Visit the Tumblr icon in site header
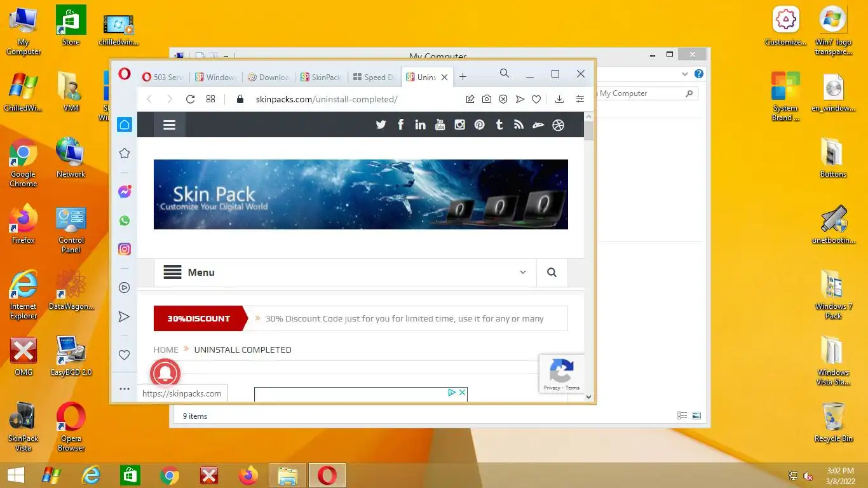This screenshot has width=868, height=488. point(499,125)
